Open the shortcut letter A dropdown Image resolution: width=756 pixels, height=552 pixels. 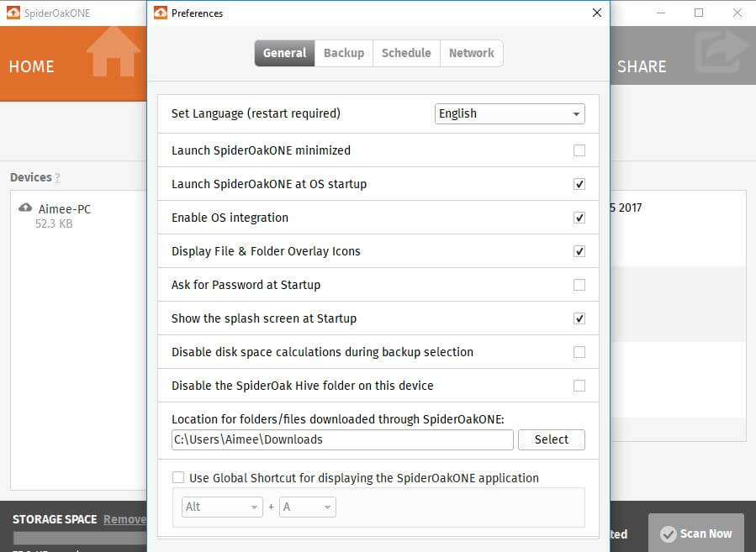coord(307,507)
